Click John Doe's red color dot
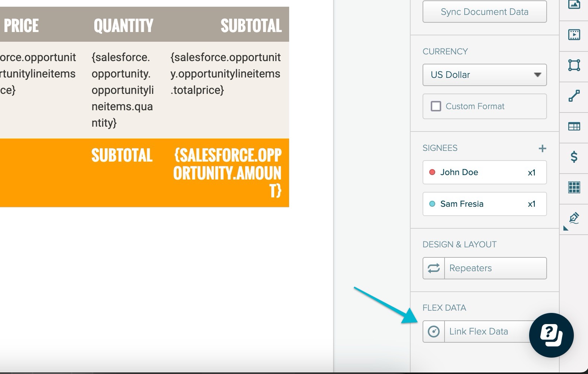588x374 pixels. click(x=432, y=172)
